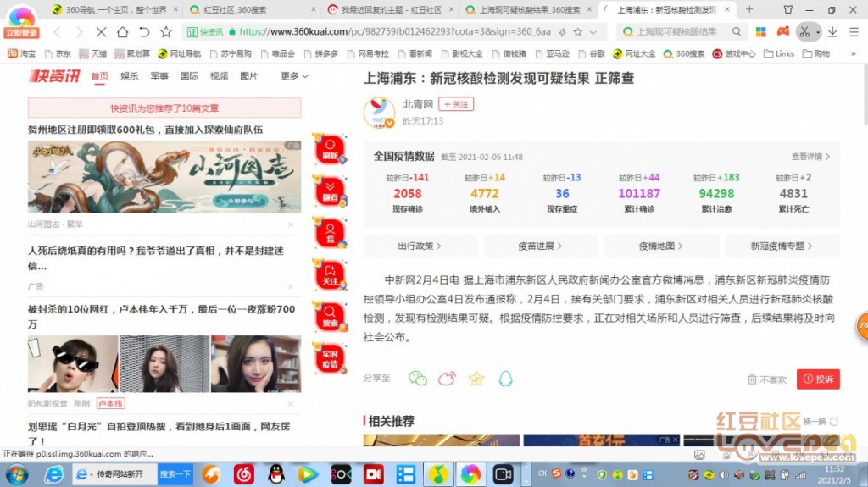Click the red 关注 sidebar button

330,275
